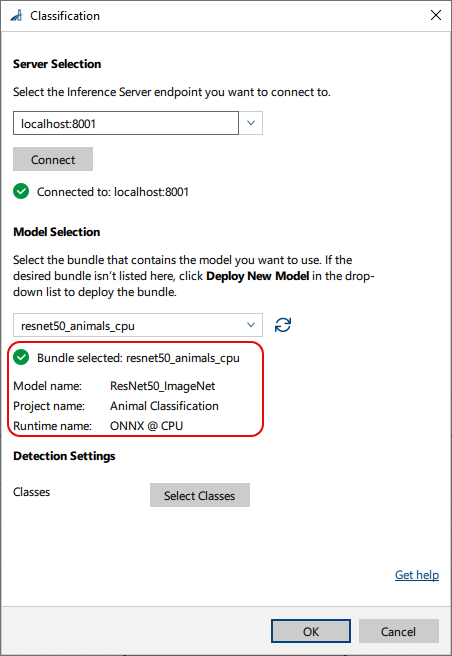Screen dimensions: 452x656
Task: Open the resnet50_animals_cpu bundle dropdown
Action: click(138, 325)
